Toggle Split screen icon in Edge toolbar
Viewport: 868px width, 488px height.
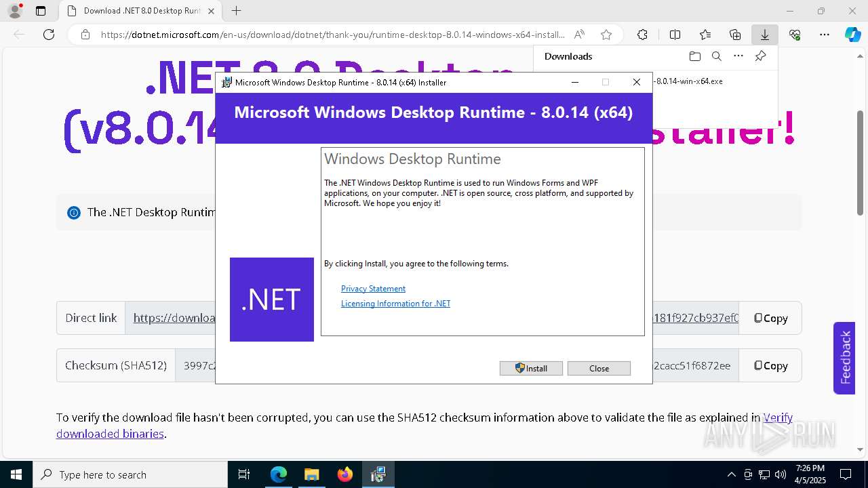(675, 35)
